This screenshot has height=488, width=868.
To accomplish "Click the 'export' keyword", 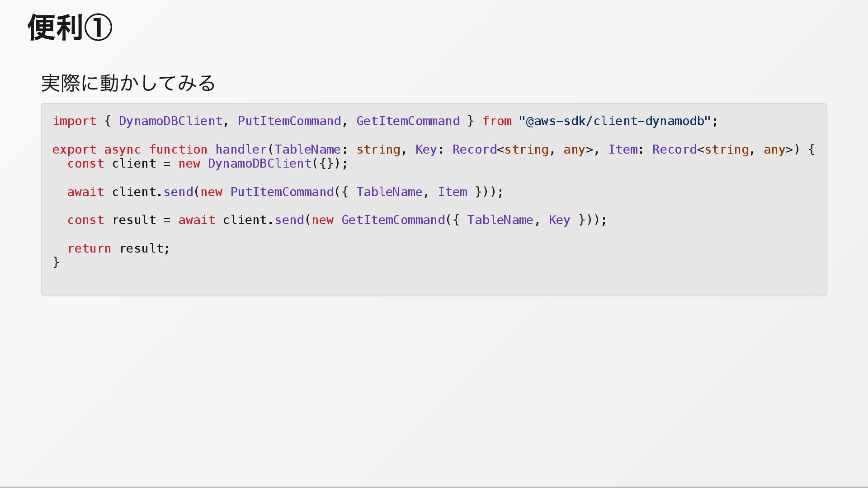I will [x=74, y=150].
